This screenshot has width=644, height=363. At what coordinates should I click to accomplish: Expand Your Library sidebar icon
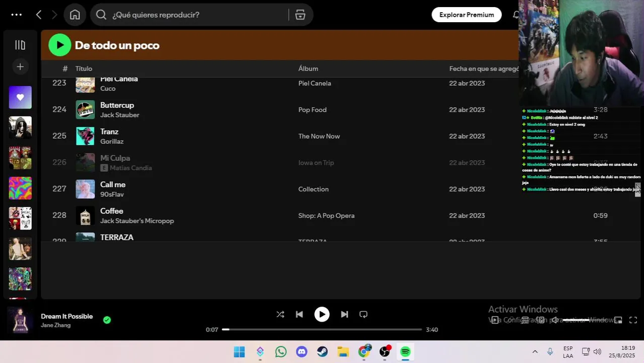point(20,45)
